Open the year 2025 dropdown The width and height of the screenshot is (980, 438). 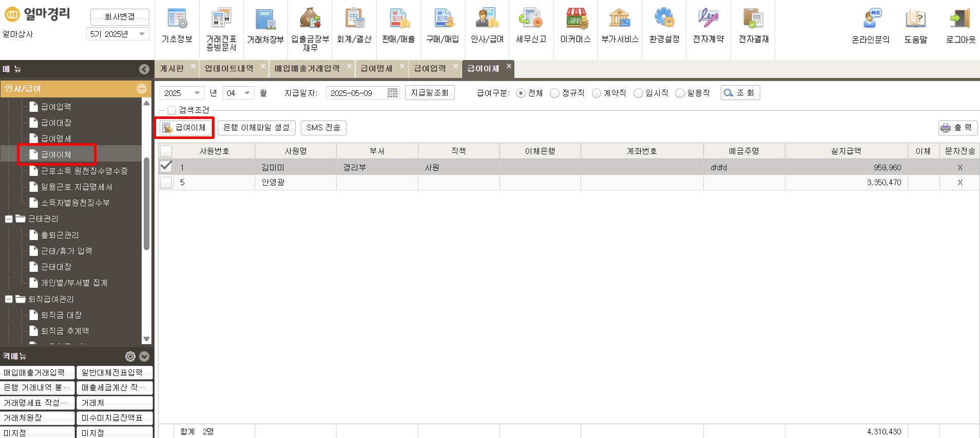(x=197, y=93)
